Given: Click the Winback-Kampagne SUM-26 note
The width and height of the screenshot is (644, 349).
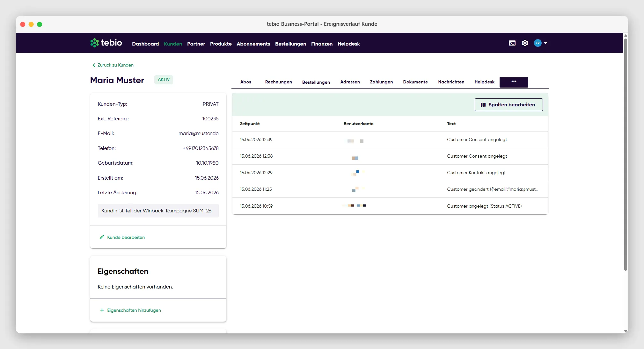Looking at the screenshot, I should tap(158, 210).
